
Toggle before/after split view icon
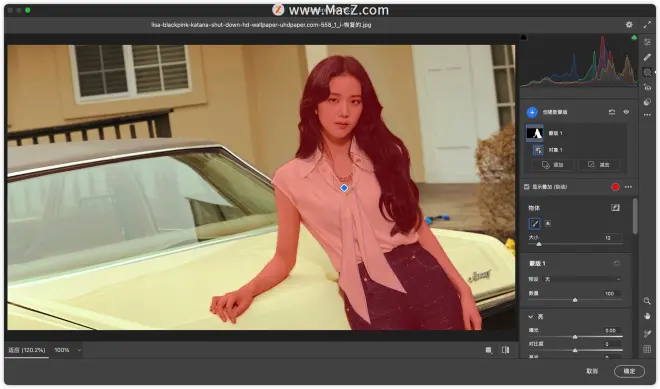506,350
